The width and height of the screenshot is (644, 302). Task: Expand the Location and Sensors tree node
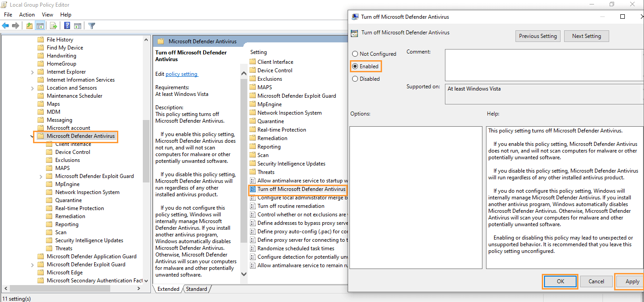33,88
